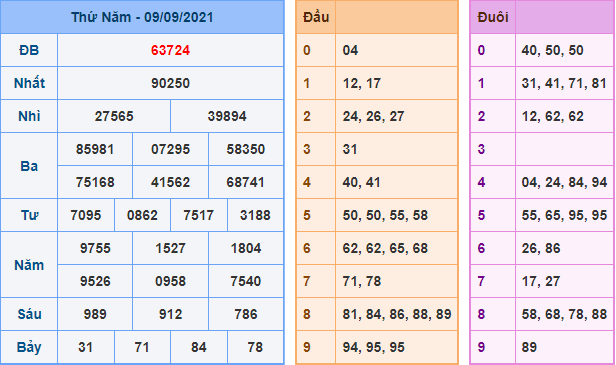Click the Đầu column header
The height and width of the screenshot is (365, 616).
coord(316,17)
